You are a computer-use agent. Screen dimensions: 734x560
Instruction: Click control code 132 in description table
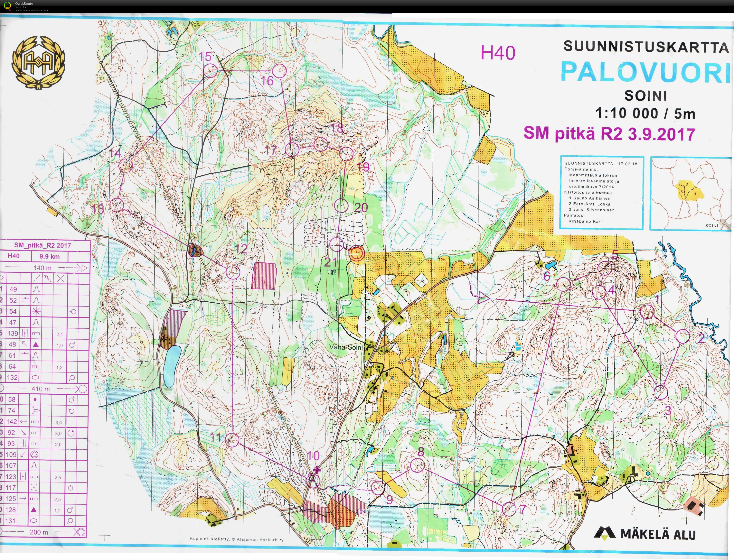pyautogui.click(x=12, y=377)
